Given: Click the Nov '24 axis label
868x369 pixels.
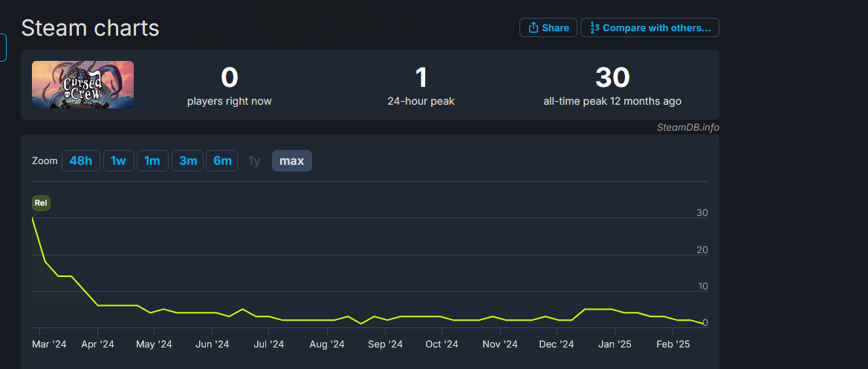Looking at the screenshot, I should [x=500, y=344].
